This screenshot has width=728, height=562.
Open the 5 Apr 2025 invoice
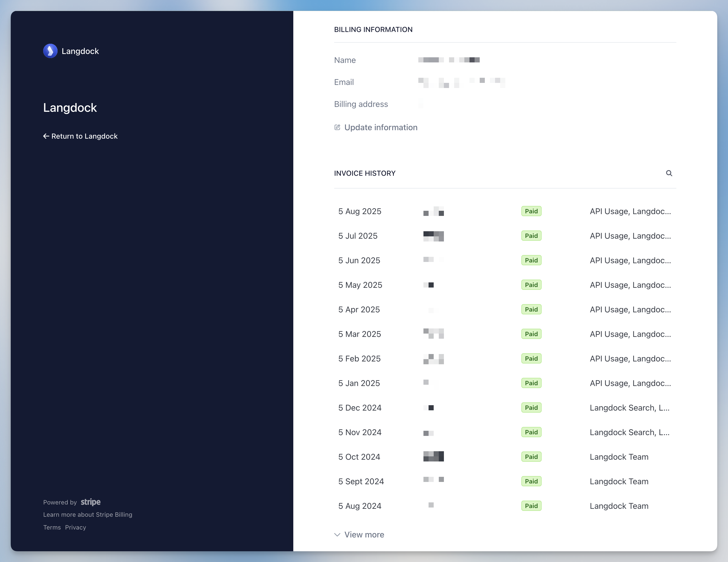pyautogui.click(x=505, y=310)
